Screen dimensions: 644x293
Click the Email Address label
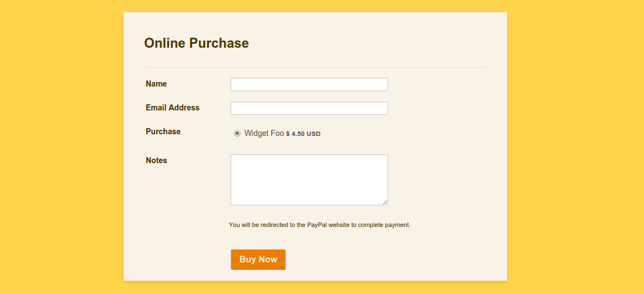pos(172,108)
